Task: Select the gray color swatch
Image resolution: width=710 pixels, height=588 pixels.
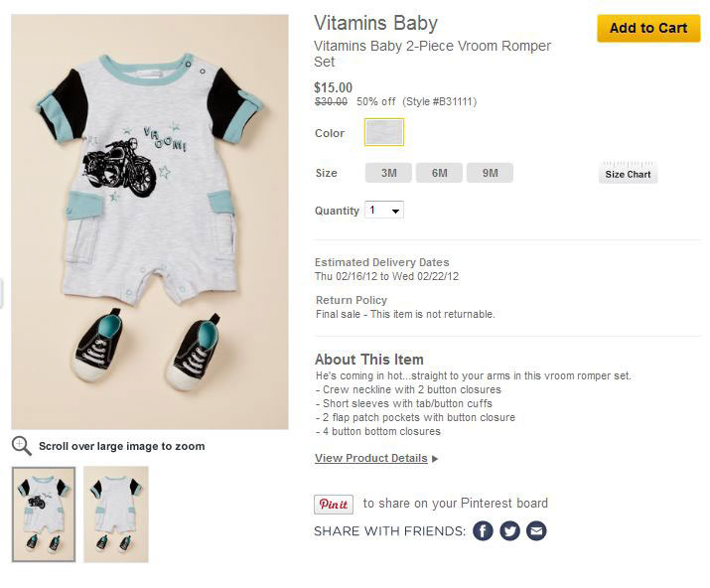Action: click(383, 132)
